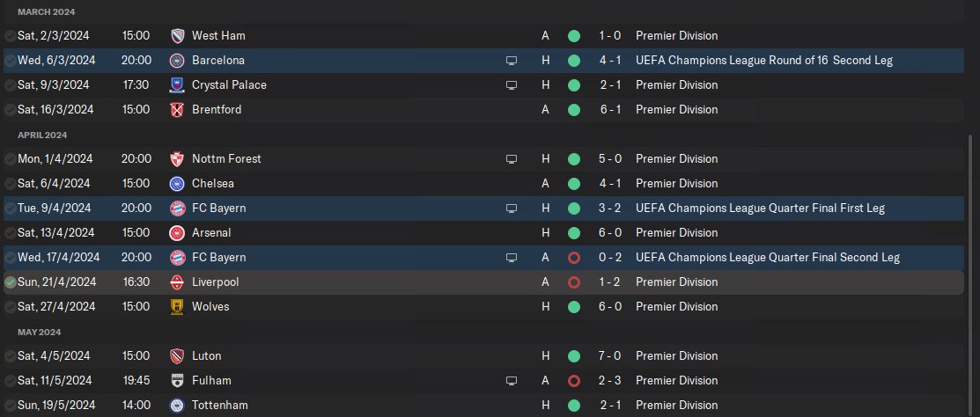Toggle the checkmark beside the 2/3/2024 fixture

pos(10,36)
